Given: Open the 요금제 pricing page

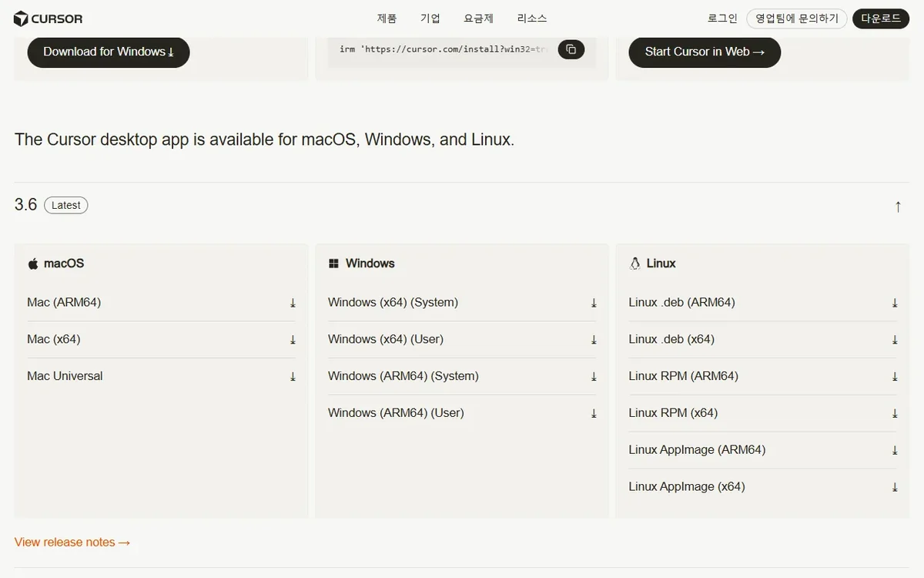Looking at the screenshot, I should 478,18.
